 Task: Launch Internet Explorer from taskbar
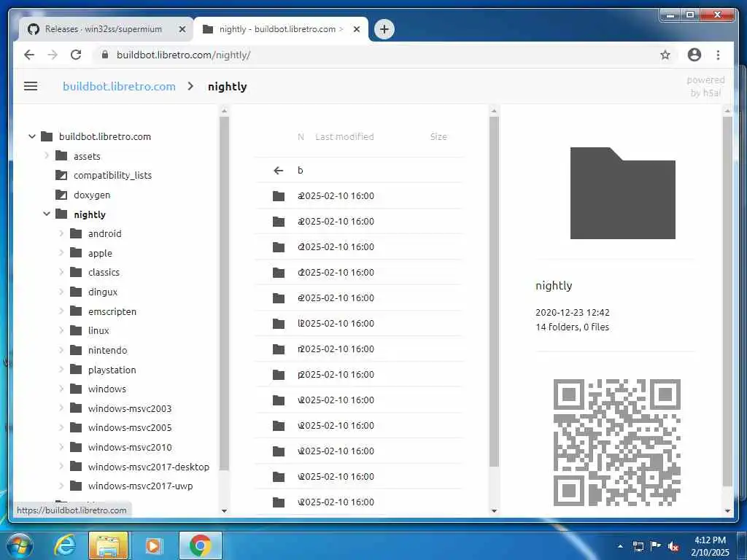tap(64, 545)
